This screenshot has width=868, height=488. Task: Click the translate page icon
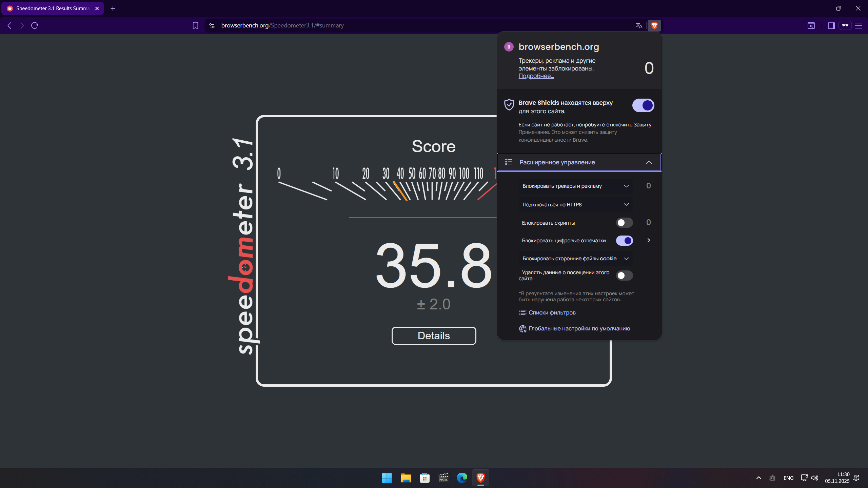click(x=639, y=25)
